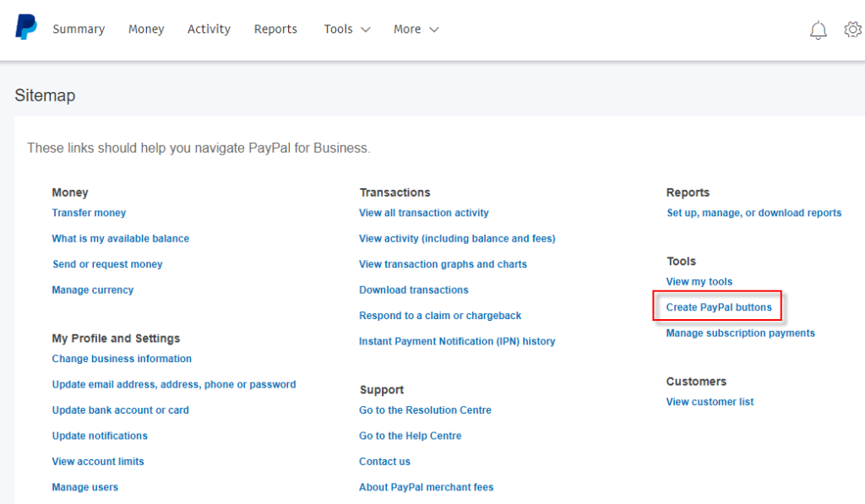Image resolution: width=865 pixels, height=504 pixels.
Task: Open the notifications bell icon
Action: [818, 30]
